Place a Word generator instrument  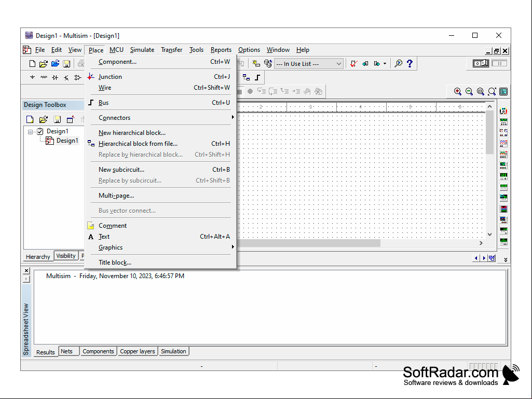(503, 187)
